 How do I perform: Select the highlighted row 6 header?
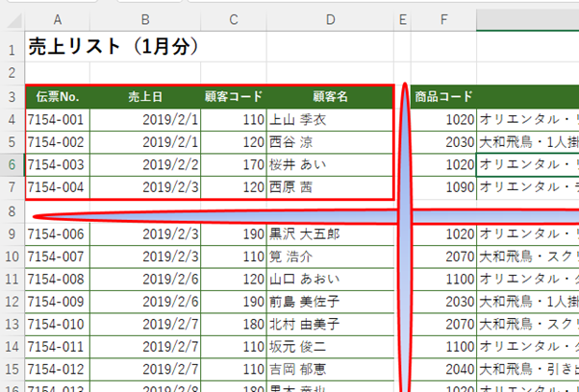click(12, 164)
